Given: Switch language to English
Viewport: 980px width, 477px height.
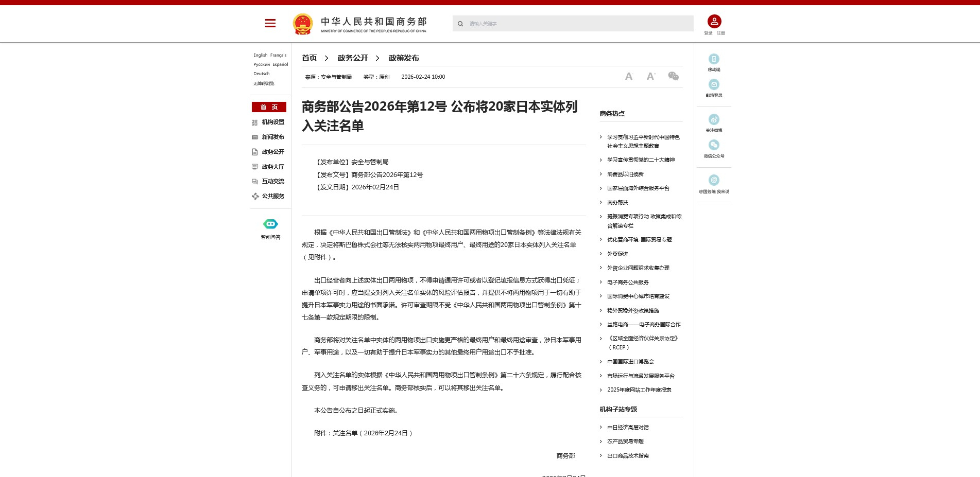Looking at the screenshot, I should pos(260,55).
